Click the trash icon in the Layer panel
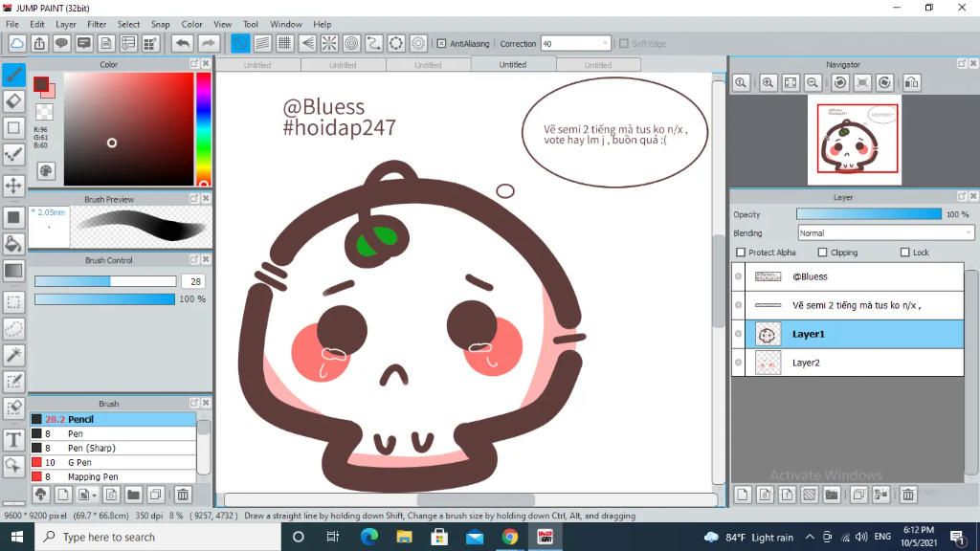 click(x=908, y=495)
